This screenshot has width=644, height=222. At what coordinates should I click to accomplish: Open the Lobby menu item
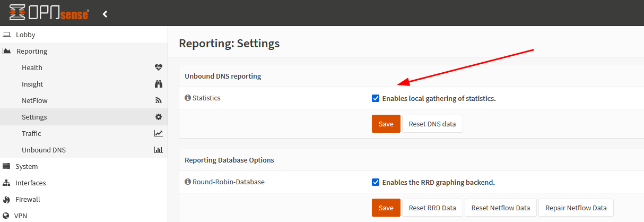pyautogui.click(x=25, y=35)
